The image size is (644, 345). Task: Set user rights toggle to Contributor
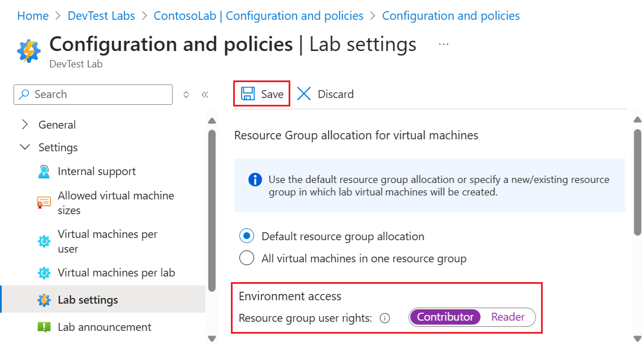click(x=445, y=317)
